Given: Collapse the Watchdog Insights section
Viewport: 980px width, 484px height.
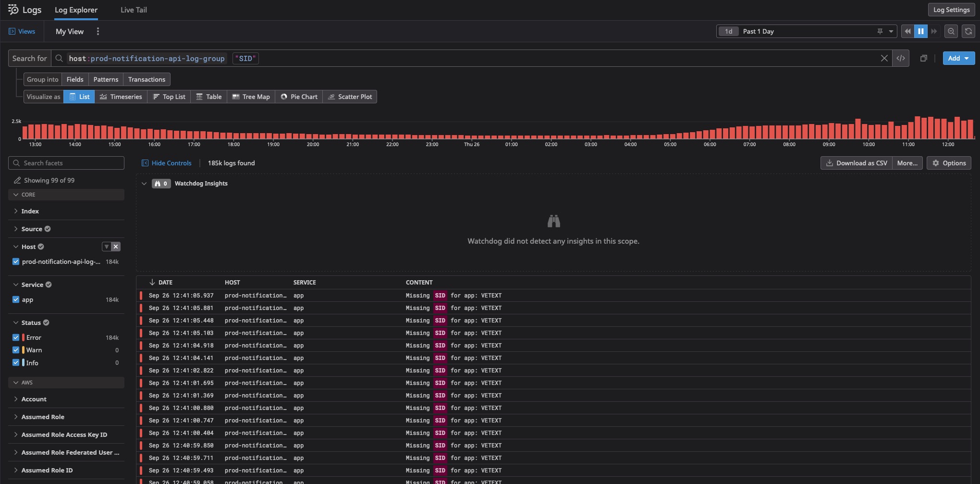Looking at the screenshot, I should point(144,184).
